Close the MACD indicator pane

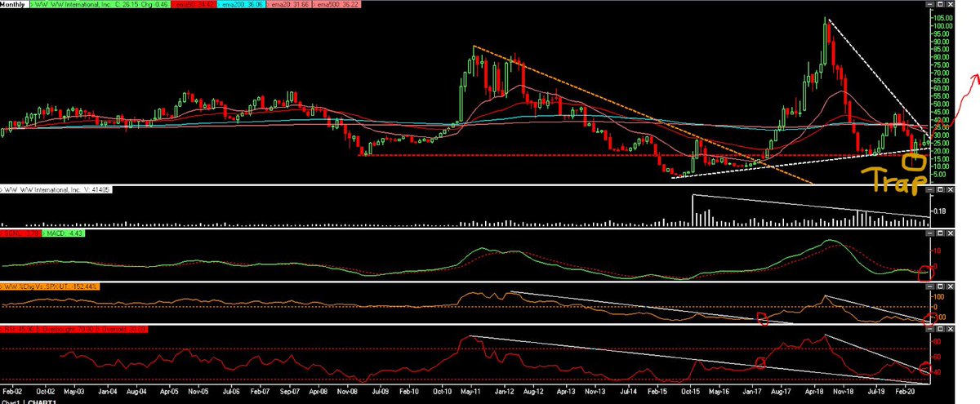click(951, 233)
